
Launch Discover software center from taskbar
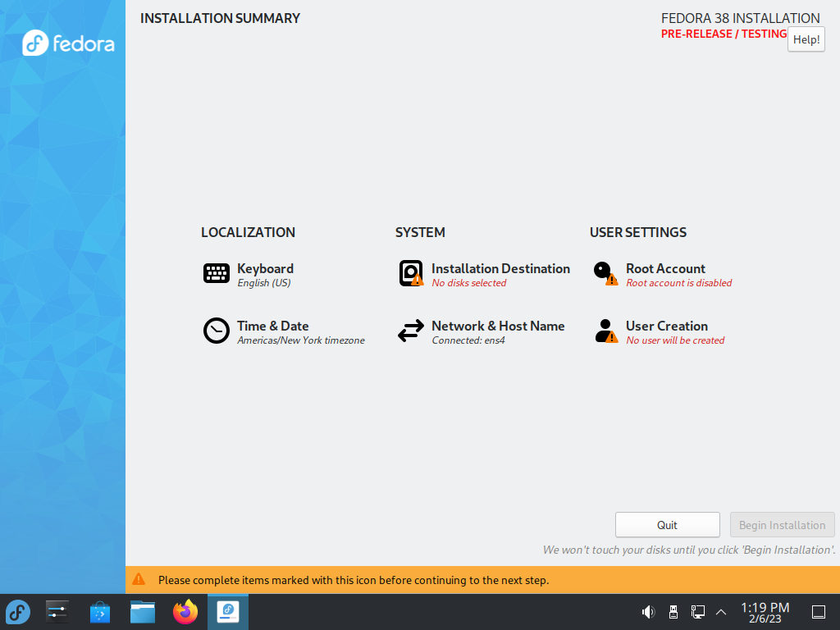99,612
